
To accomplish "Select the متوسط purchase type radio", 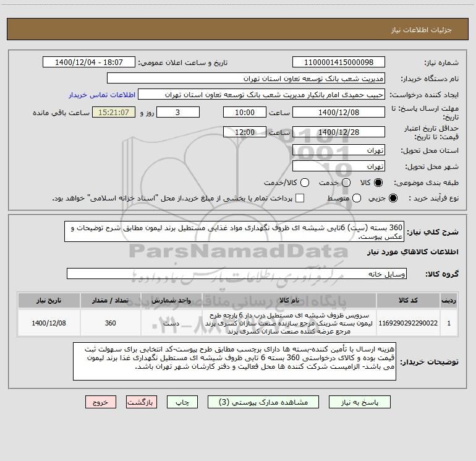I will (x=357, y=198).
